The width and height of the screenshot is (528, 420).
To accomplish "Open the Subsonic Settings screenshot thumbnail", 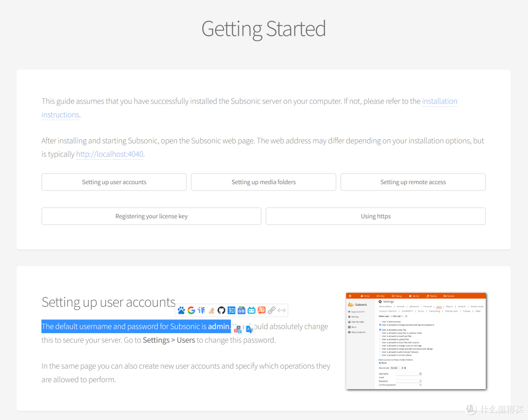I will [416, 341].
